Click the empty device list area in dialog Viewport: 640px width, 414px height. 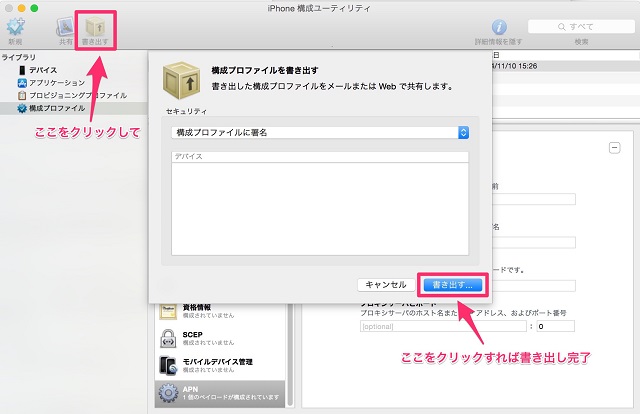coord(320,209)
